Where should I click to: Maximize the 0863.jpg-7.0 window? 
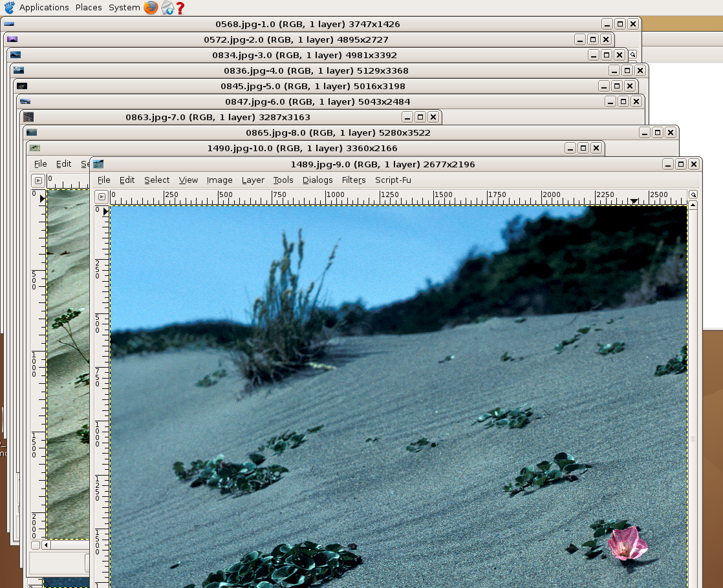click(x=420, y=117)
